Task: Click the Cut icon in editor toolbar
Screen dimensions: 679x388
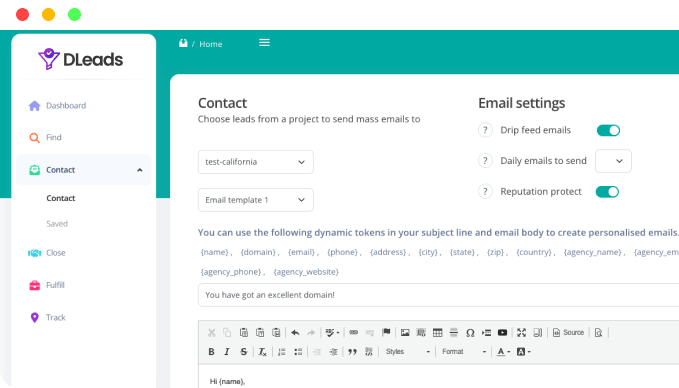Action: pyautogui.click(x=211, y=333)
